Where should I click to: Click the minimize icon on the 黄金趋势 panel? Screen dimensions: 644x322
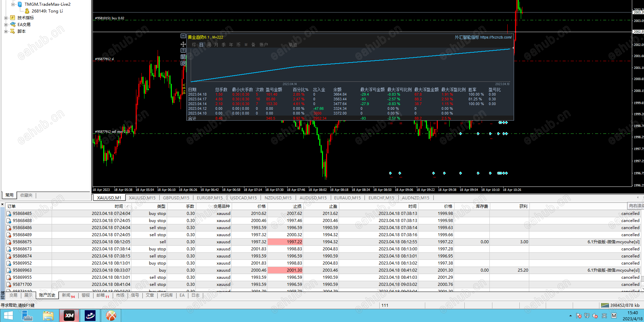183,36
